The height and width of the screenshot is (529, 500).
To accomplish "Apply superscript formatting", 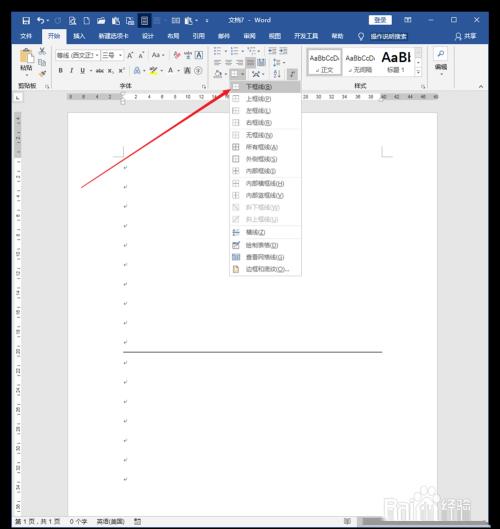I will pyautogui.click(x=121, y=71).
